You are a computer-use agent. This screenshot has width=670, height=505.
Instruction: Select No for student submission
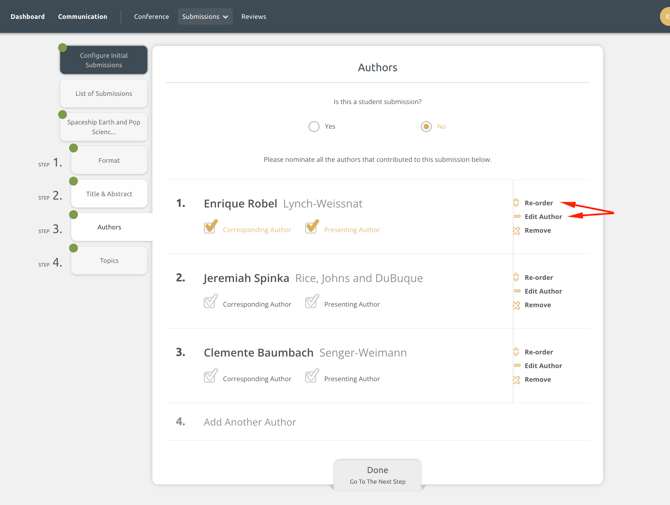click(426, 127)
